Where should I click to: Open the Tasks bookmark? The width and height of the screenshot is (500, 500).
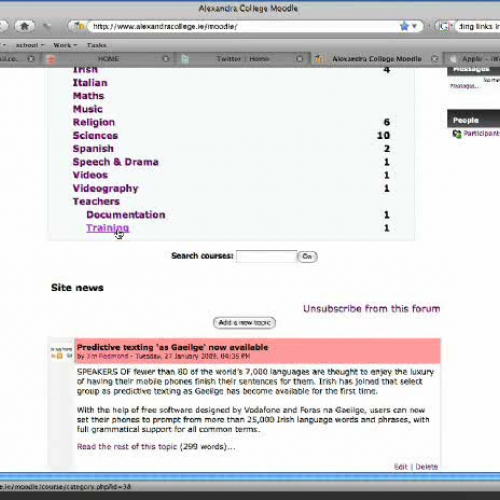[x=97, y=45]
